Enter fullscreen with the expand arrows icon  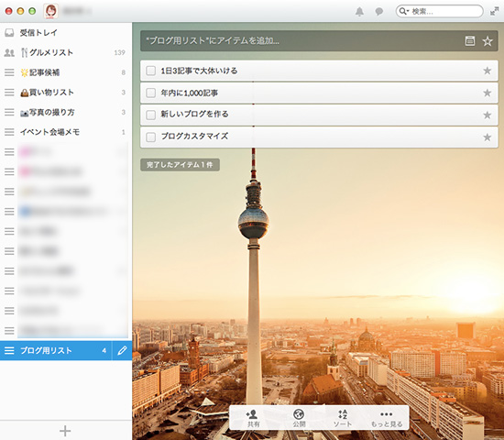494,12
